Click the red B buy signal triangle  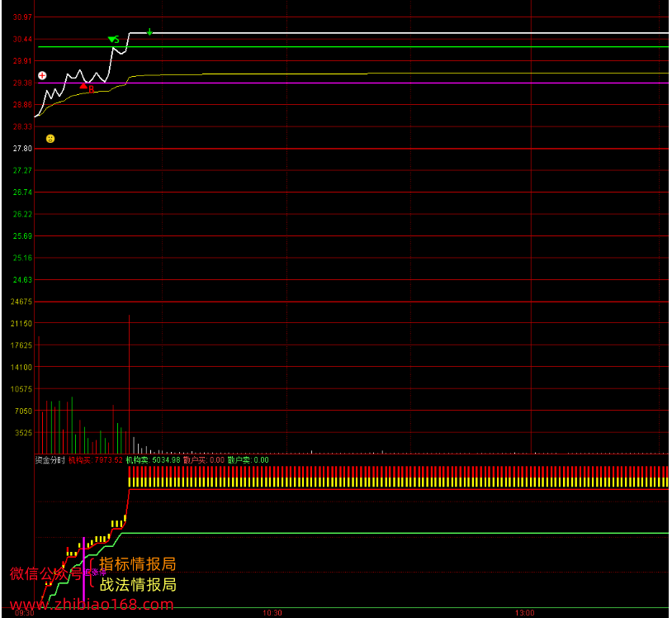coord(84,86)
